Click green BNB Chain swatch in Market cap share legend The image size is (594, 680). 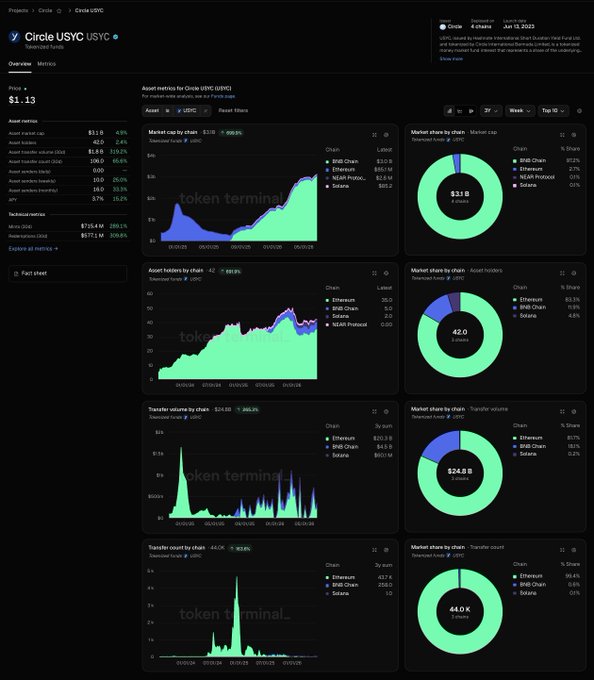click(x=515, y=161)
